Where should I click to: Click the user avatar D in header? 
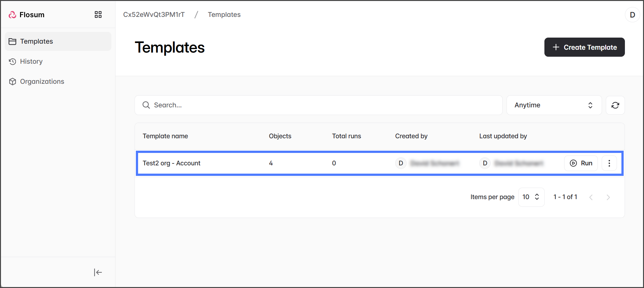[x=632, y=15]
